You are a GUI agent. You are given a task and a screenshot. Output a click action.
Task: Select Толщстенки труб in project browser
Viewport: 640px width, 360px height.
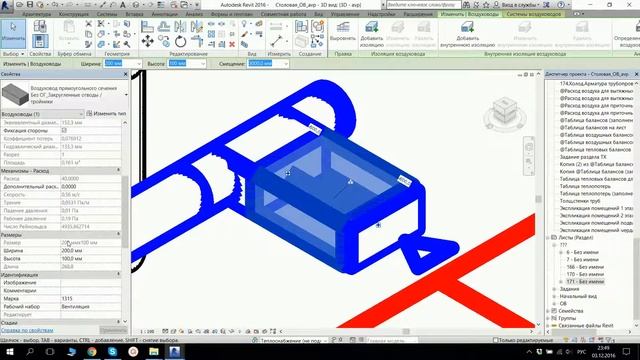coord(580,201)
